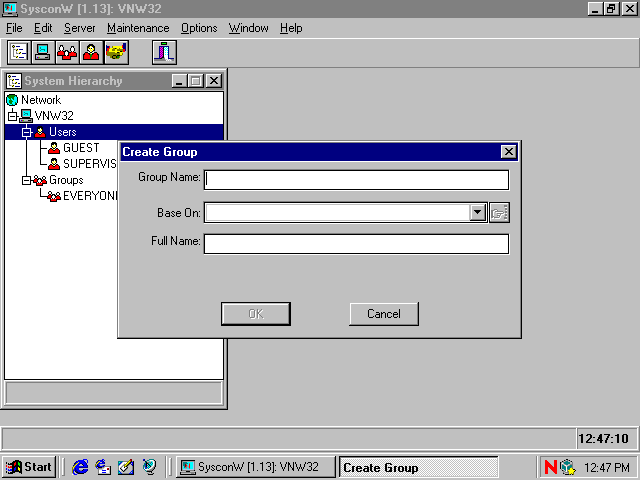
Task: Open the Help menu
Action: pyautogui.click(x=291, y=28)
